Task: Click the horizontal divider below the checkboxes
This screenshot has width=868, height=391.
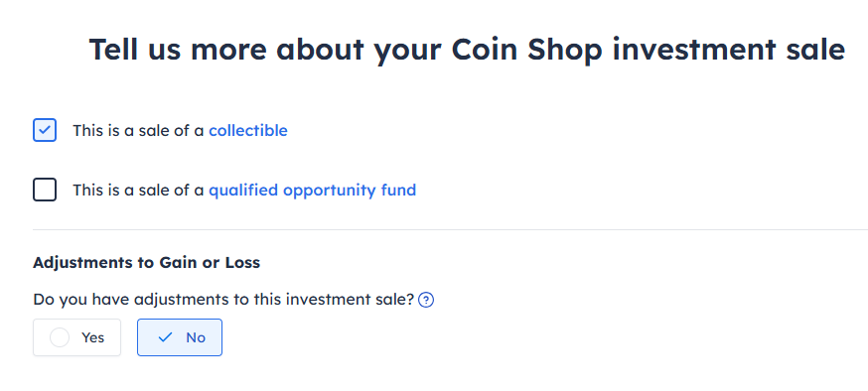Action: pos(450,229)
